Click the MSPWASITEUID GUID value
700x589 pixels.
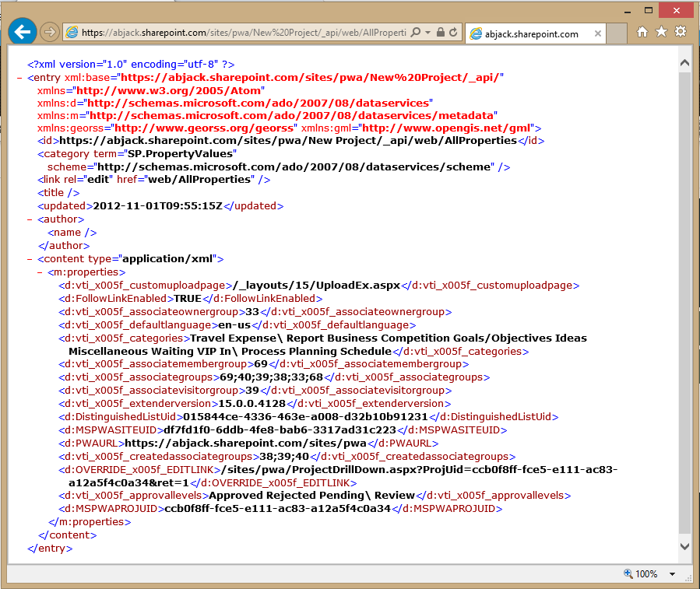point(280,430)
